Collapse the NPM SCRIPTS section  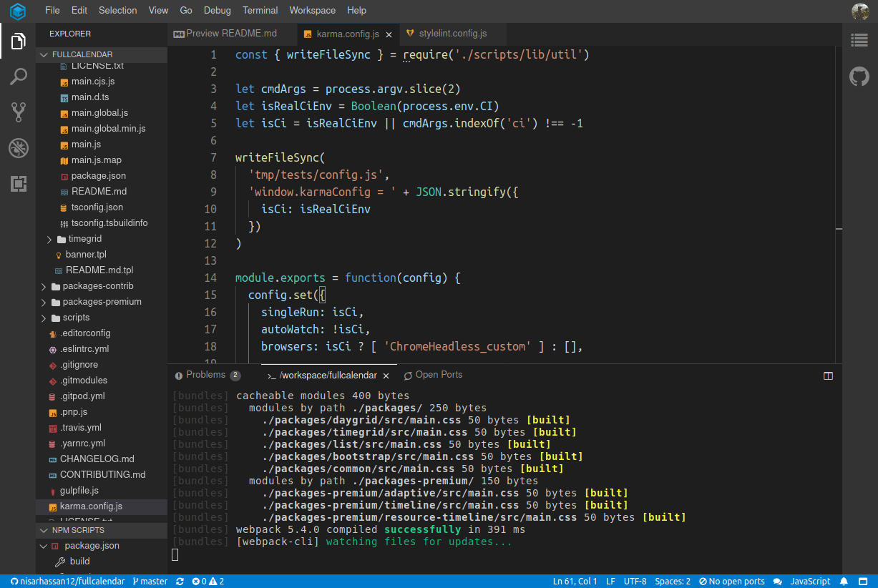point(101,530)
